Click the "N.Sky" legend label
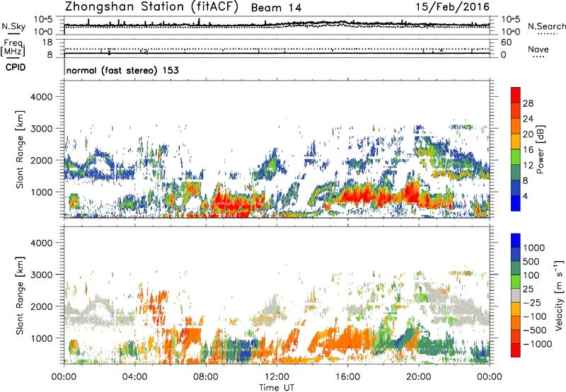Screen dimensions: 566x392 point(13,26)
